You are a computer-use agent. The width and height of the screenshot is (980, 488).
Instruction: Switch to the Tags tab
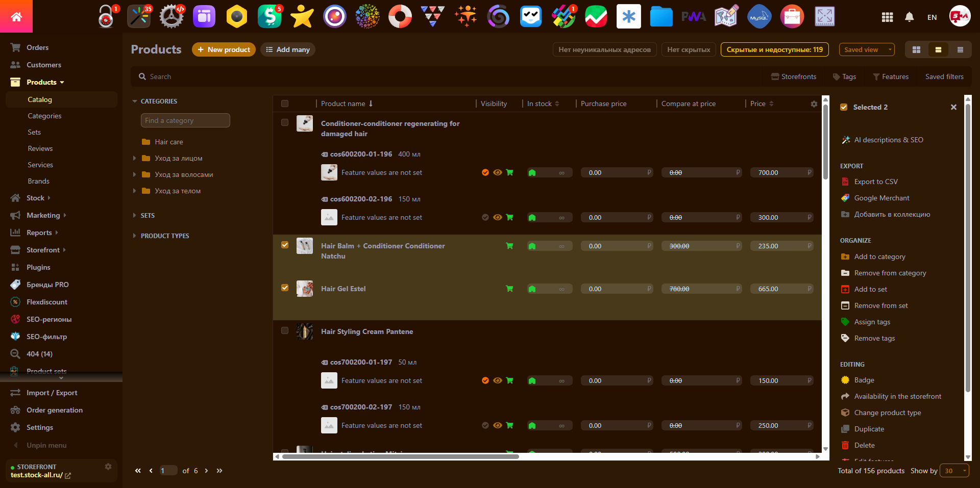pos(844,76)
